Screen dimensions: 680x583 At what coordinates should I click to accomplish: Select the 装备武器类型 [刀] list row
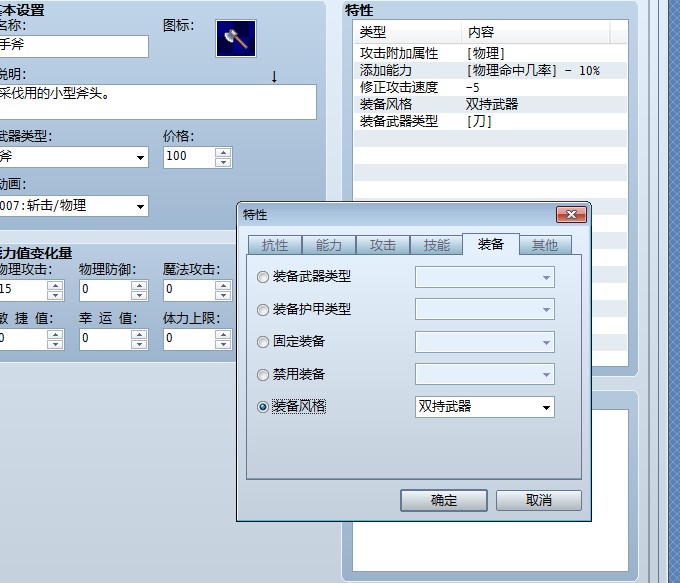490,121
